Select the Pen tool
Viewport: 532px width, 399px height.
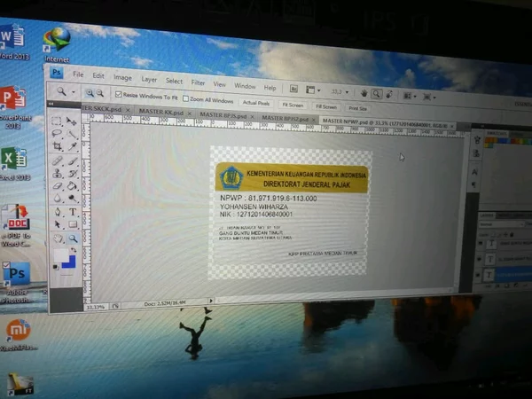tap(58, 212)
